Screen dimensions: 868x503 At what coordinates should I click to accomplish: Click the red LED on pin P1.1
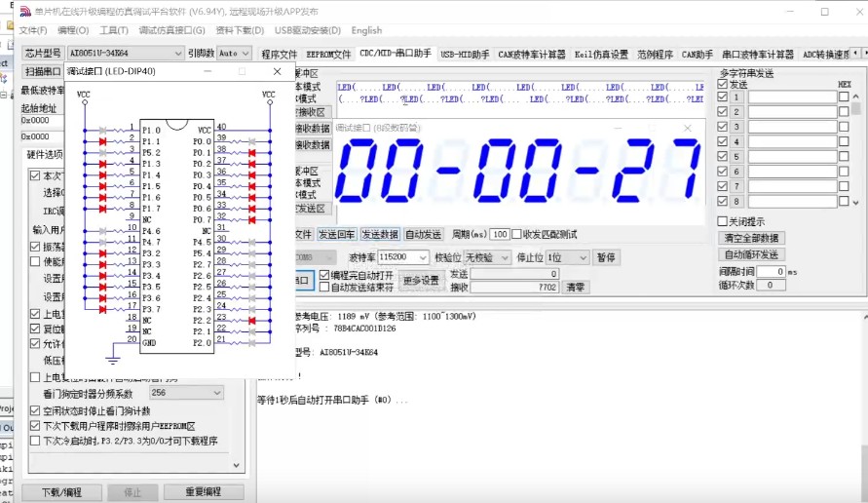tap(102, 141)
